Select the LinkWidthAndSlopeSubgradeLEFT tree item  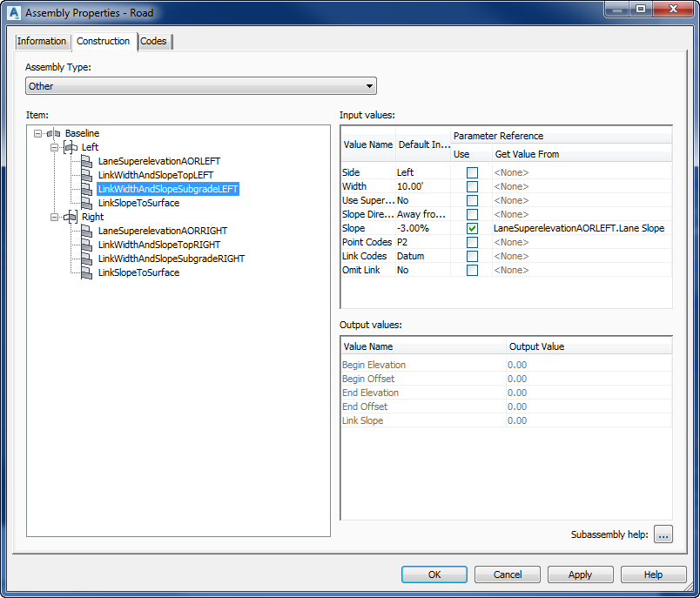coord(167,189)
